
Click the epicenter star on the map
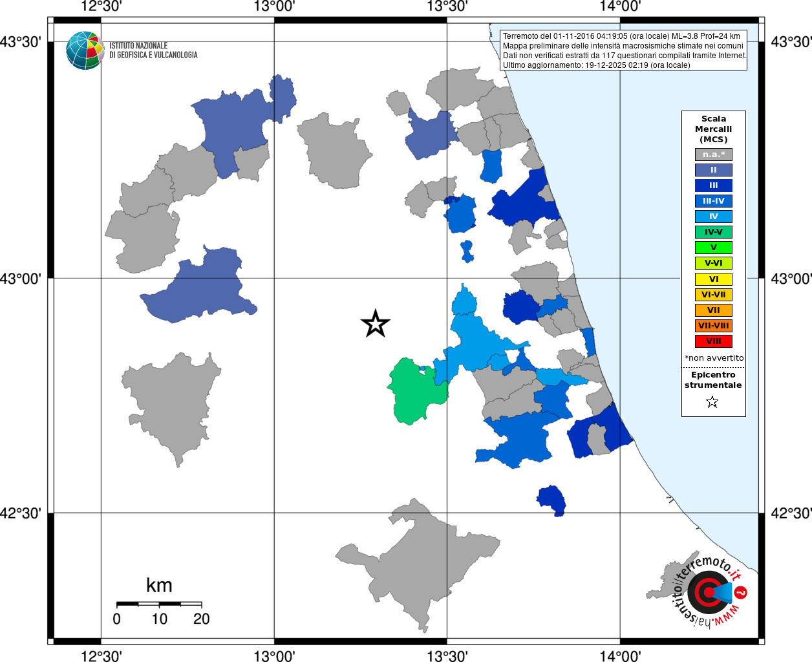tap(376, 324)
